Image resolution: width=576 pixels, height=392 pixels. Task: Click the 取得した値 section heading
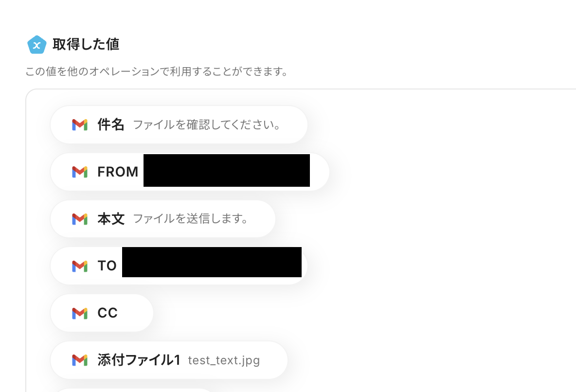(86, 44)
